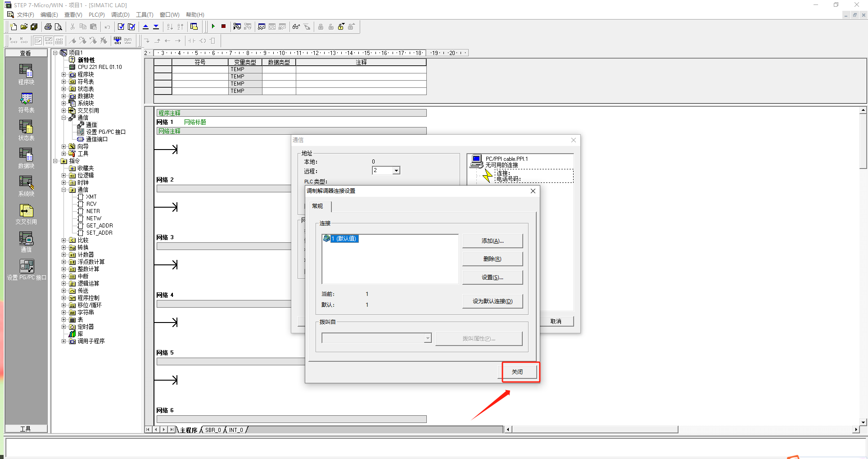Click the PC/PPI cable PPI.1 computer icon
Image resolution: width=868 pixels, height=459 pixels.
point(476,161)
